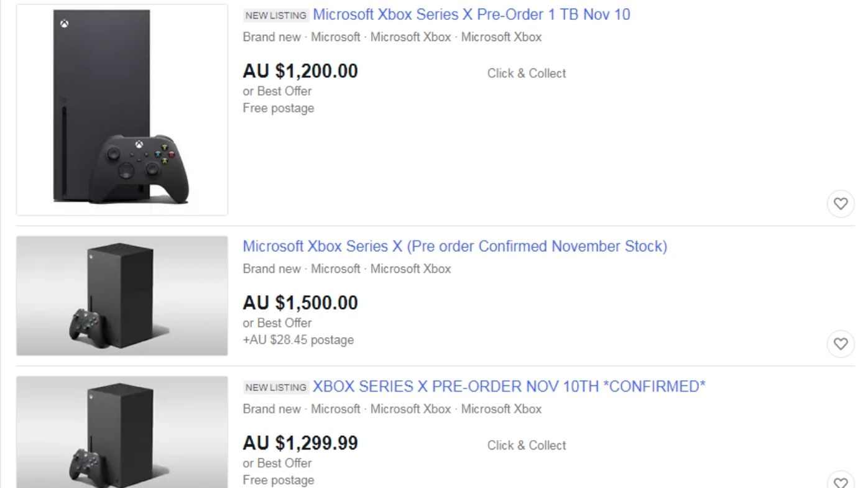
Task: Click 'Click & Collect' on the AU $1,200.00 listing
Action: 527,73
